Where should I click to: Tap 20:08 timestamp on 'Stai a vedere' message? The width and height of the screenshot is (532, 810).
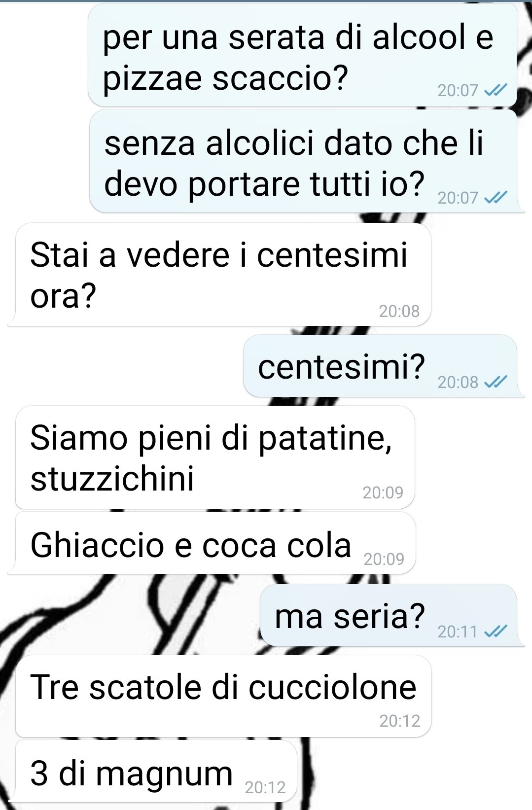pyautogui.click(x=399, y=311)
